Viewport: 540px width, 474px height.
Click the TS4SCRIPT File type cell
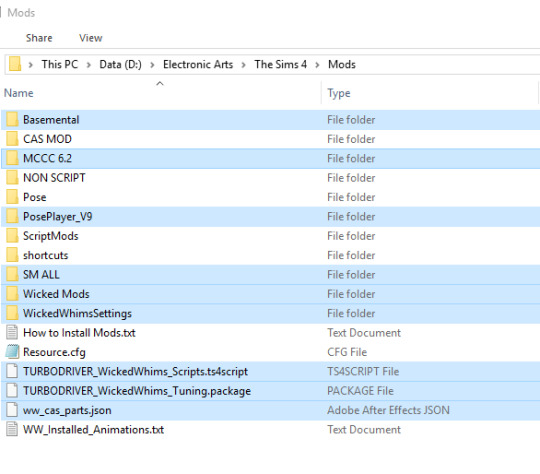363,371
